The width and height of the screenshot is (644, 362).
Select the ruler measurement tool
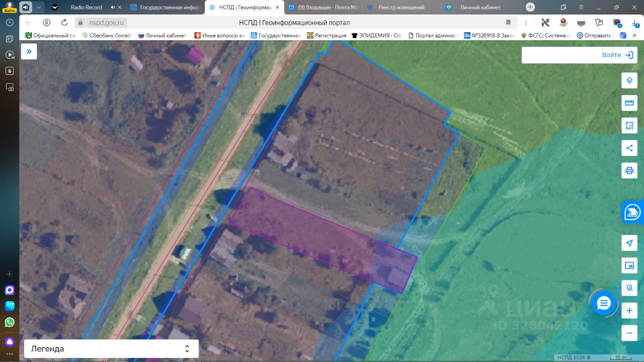pyautogui.click(x=629, y=103)
